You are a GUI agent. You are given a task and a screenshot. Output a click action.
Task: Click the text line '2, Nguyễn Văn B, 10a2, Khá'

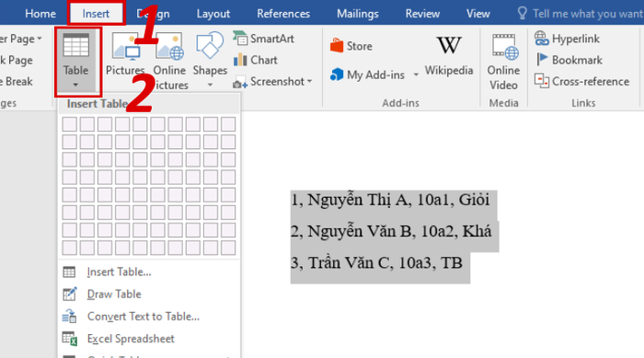click(391, 231)
